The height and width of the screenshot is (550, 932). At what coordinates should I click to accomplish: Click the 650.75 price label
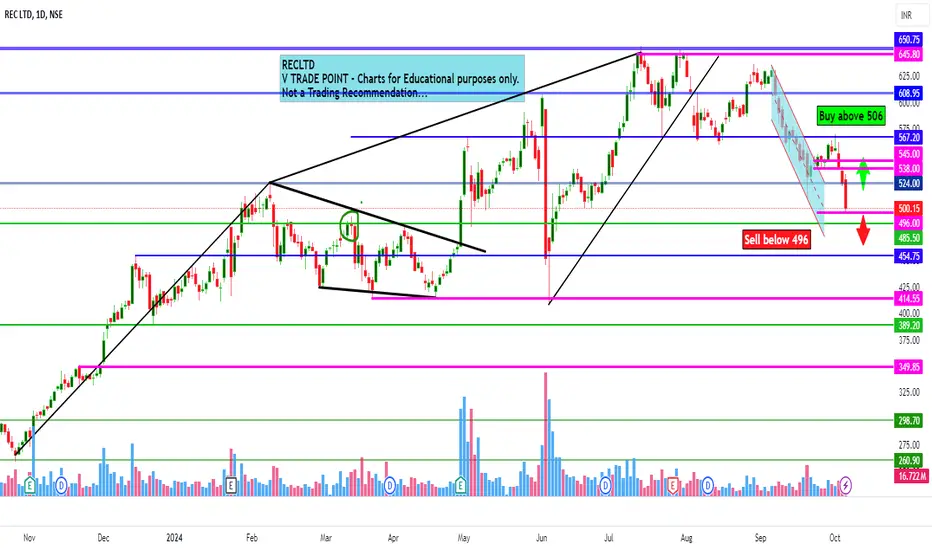tap(909, 40)
